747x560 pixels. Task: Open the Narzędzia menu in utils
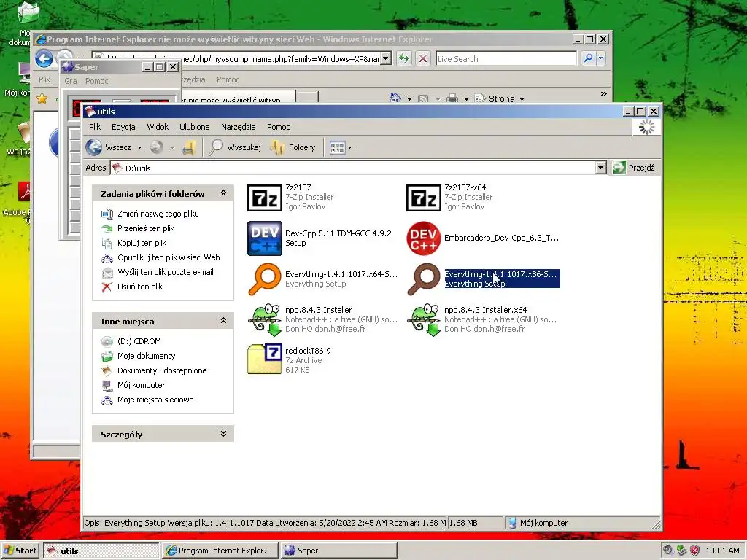239,127
